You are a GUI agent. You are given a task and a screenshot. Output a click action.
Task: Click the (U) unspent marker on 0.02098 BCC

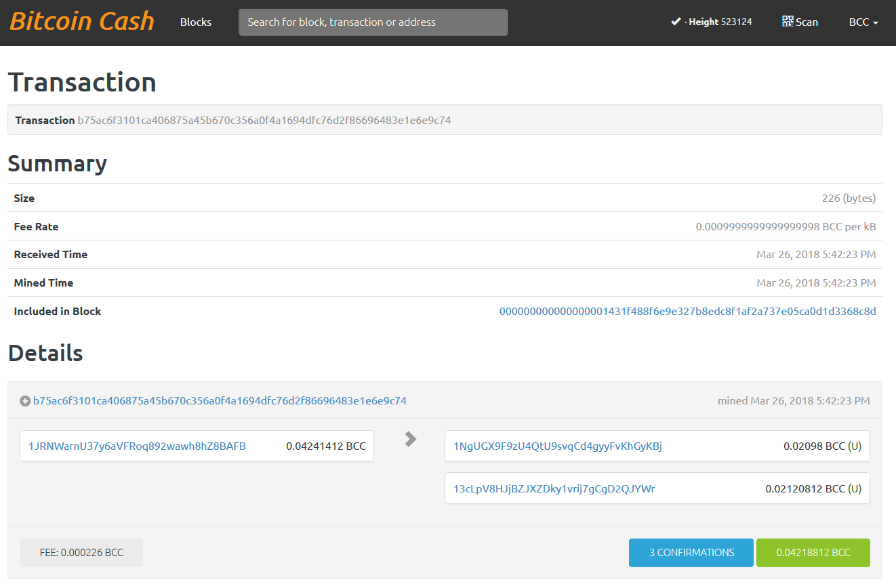pyautogui.click(x=855, y=446)
